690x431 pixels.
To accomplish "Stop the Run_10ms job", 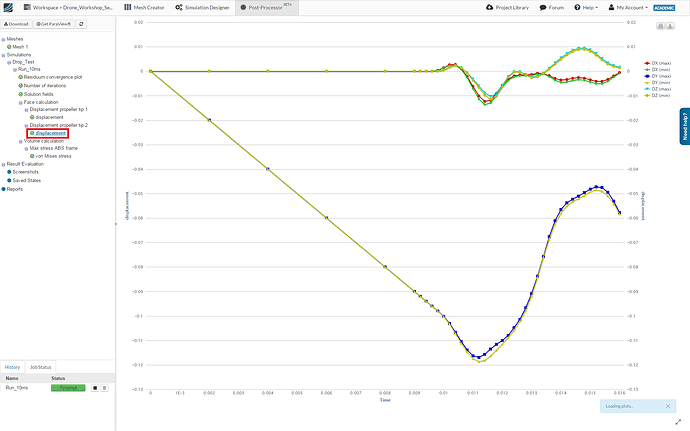I will pos(95,388).
